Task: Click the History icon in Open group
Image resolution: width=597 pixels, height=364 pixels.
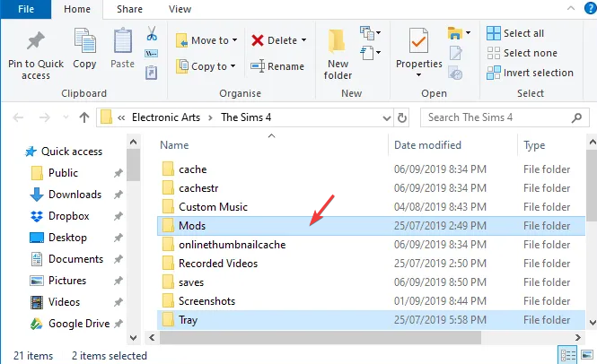Action: click(455, 73)
